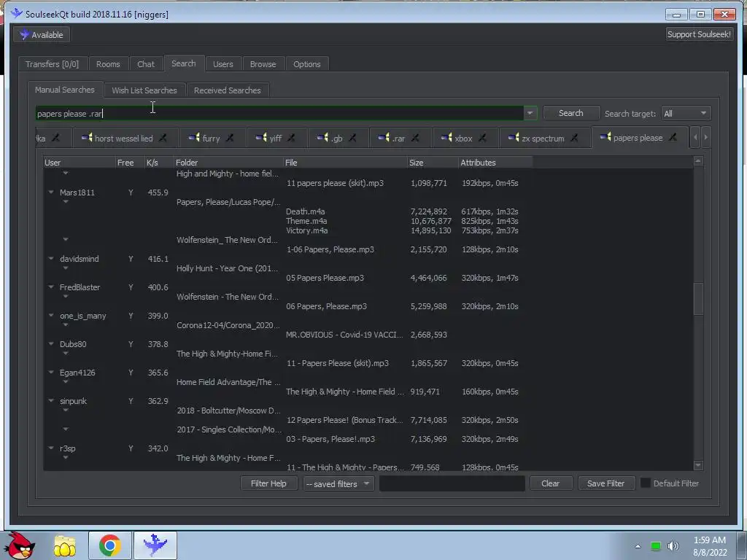Close the yiff search tab

pyautogui.click(x=292, y=138)
